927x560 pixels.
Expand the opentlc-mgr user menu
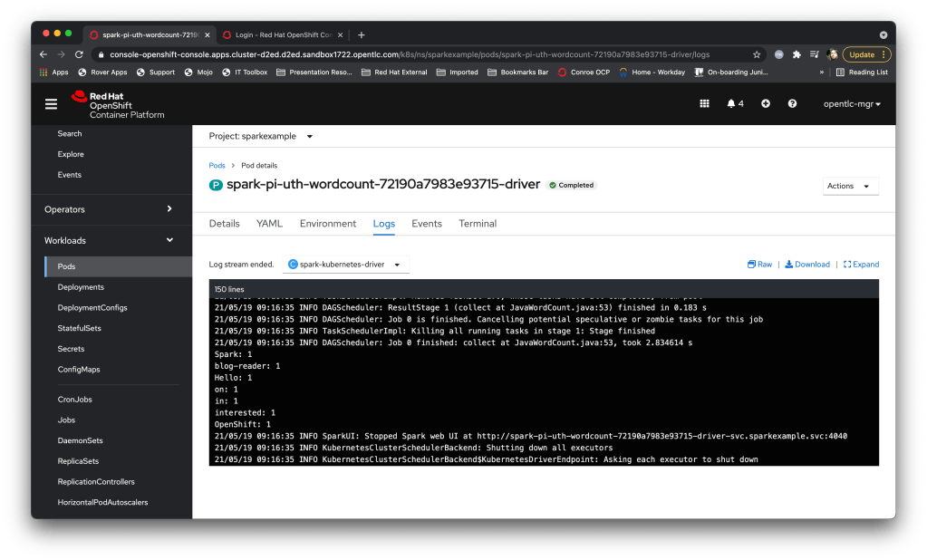[x=852, y=104]
